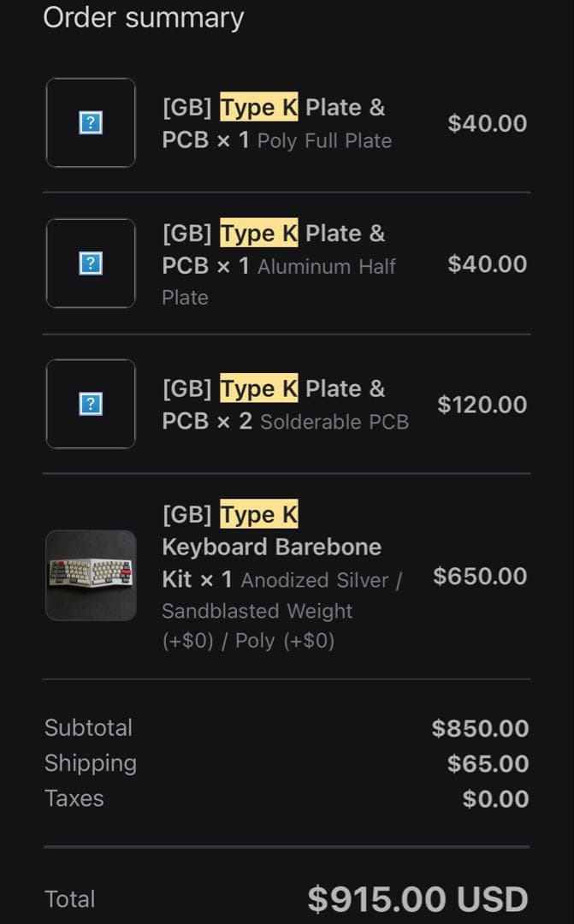Tap the Shipping label
The image size is (574, 924).
tap(90, 763)
